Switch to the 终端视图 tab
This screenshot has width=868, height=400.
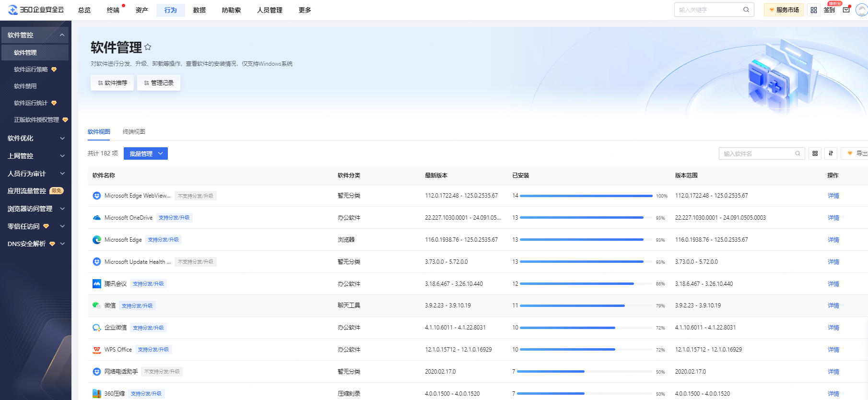134,132
